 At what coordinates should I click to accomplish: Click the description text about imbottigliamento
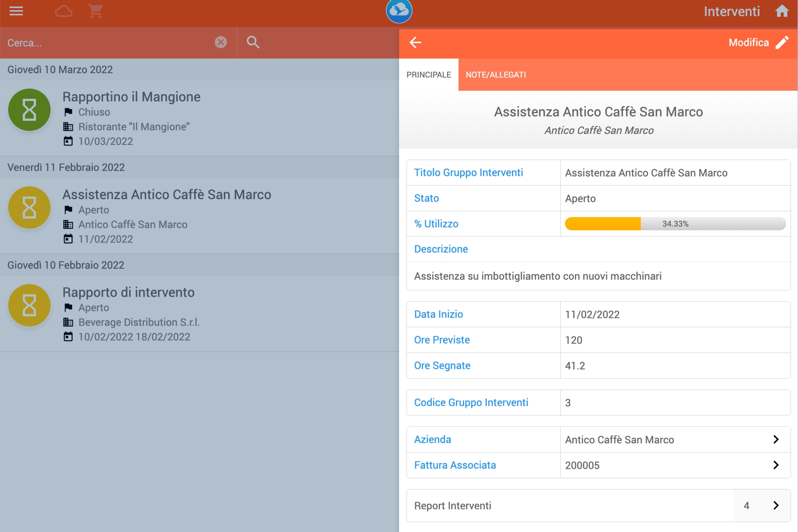click(x=538, y=276)
